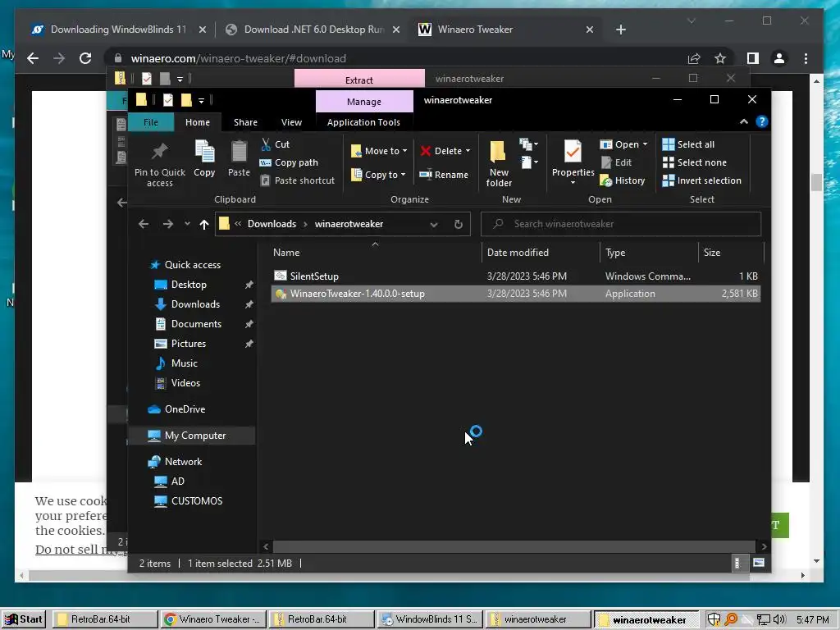
Task: Switch to Downloading WindowBlinds 11 tab
Action: click(x=118, y=30)
